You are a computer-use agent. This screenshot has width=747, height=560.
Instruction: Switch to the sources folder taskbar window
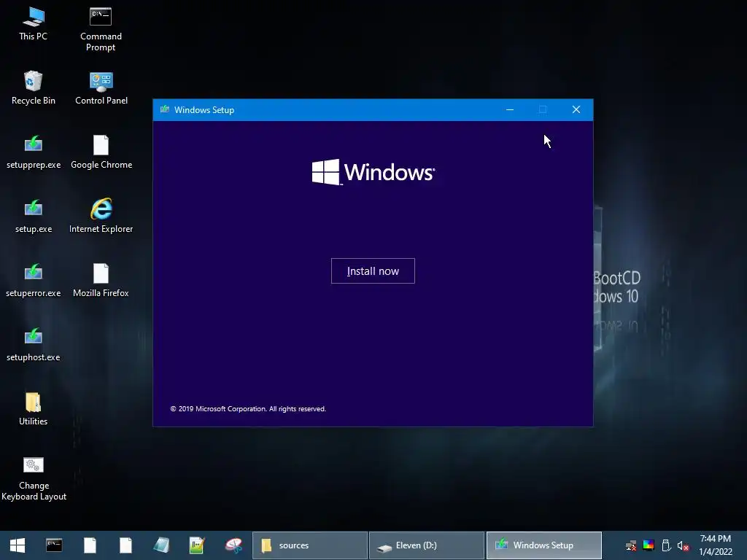[x=309, y=545]
